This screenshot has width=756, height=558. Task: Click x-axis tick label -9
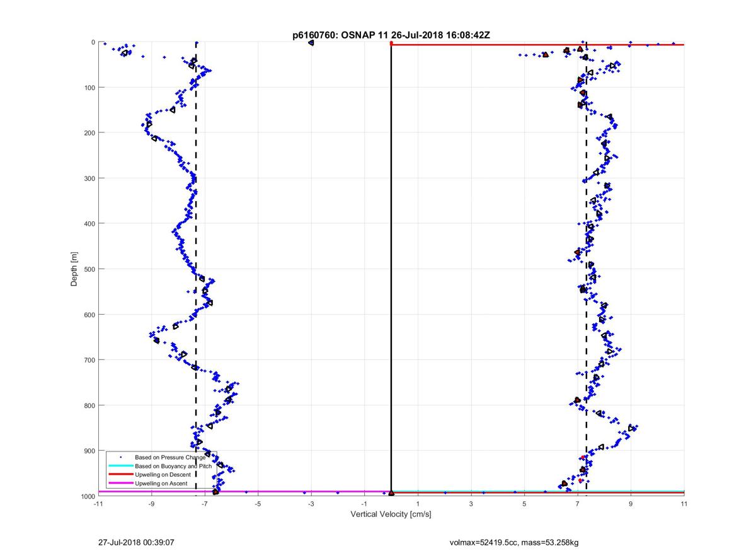pyautogui.click(x=151, y=504)
